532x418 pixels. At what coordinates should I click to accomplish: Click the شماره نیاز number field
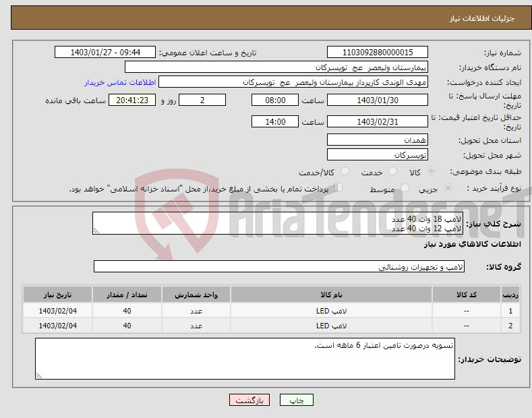pyautogui.click(x=378, y=53)
